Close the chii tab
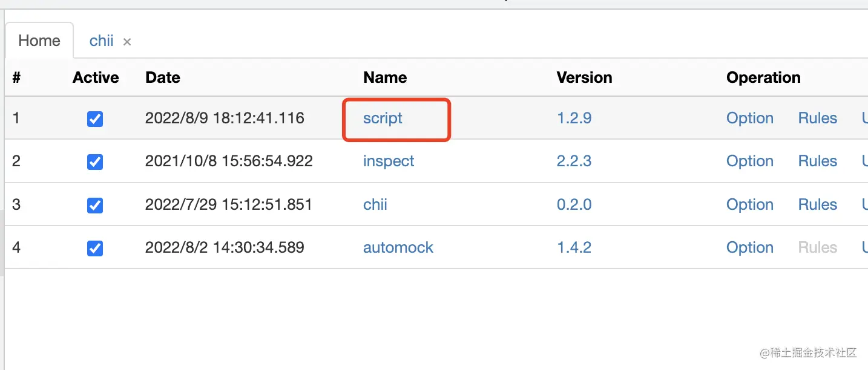868x370 pixels. click(127, 42)
